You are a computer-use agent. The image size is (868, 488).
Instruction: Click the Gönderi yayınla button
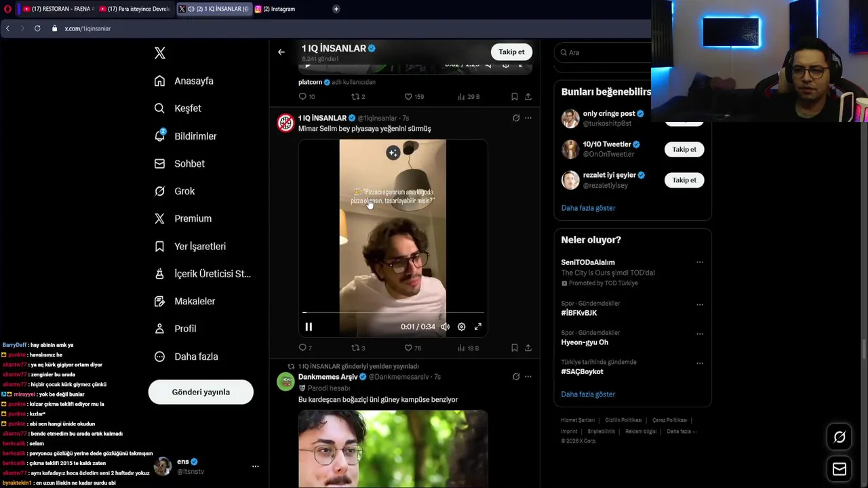[x=201, y=392]
